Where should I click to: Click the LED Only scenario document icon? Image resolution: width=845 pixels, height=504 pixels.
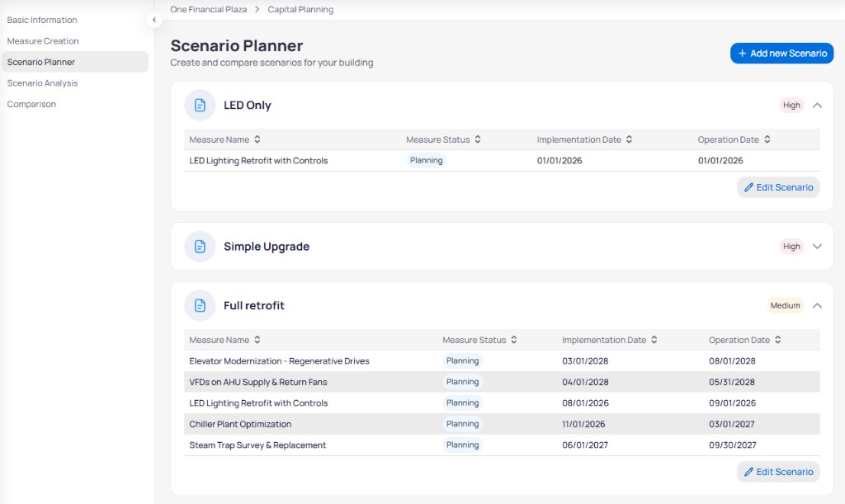[x=200, y=105]
